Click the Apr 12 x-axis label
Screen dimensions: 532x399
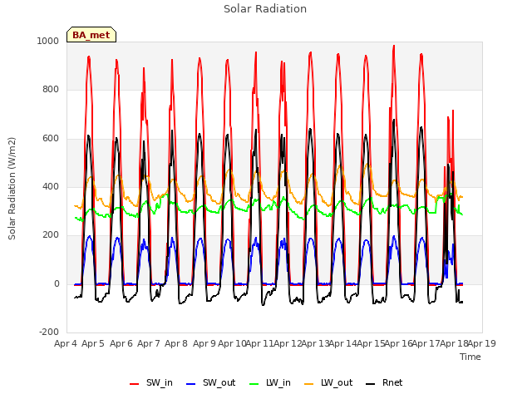click(x=288, y=343)
